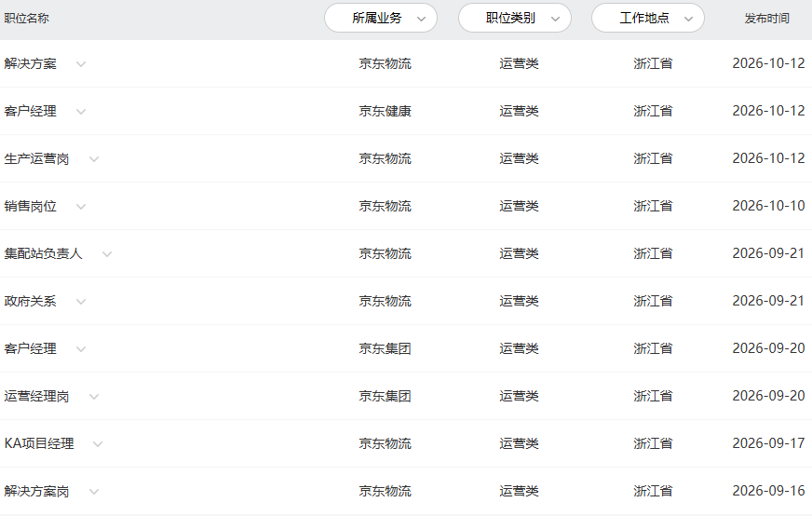Open the 政府关系 job title
Screen dimensions: 812x516
tap(30, 301)
